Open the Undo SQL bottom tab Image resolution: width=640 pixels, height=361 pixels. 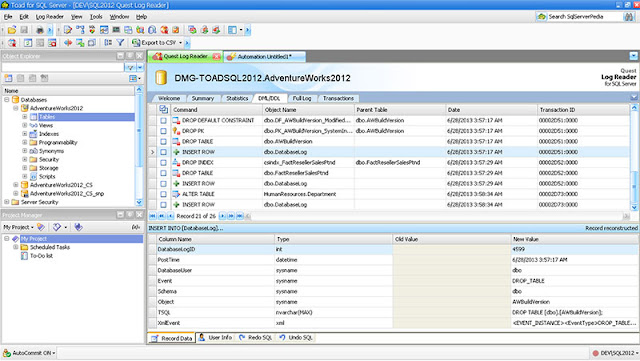coord(296,338)
